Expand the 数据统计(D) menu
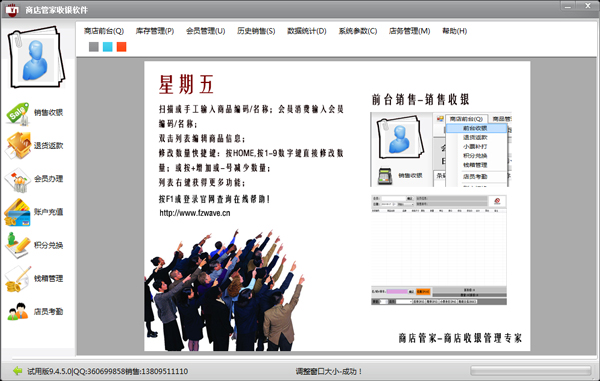Image resolution: width=600 pixels, height=381 pixels. pos(307,31)
